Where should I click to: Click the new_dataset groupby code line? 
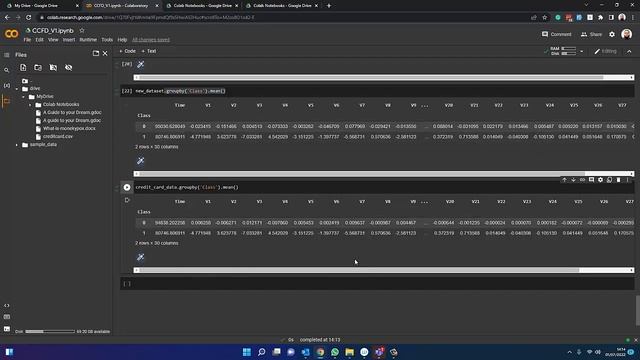[x=180, y=91]
